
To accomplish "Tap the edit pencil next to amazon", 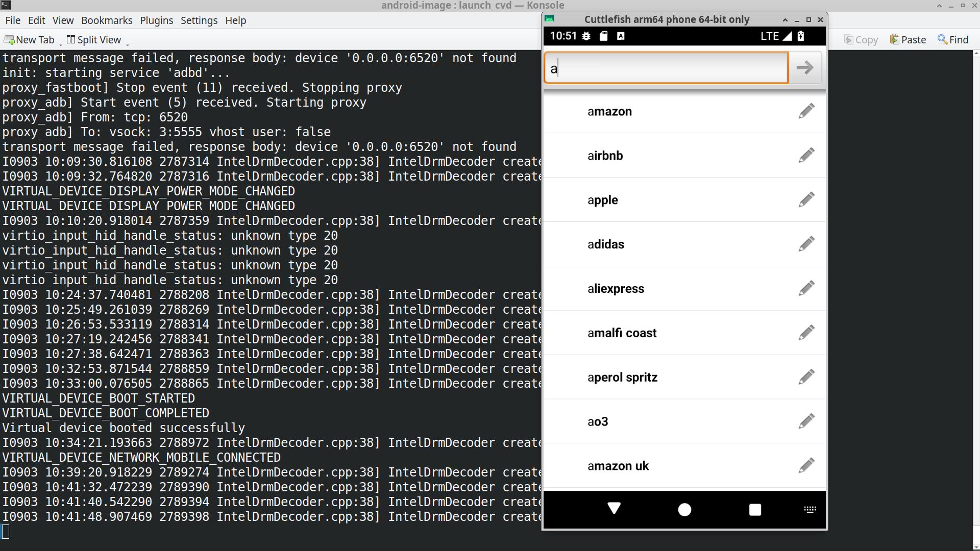I will pyautogui.click(x=806, y=111).
